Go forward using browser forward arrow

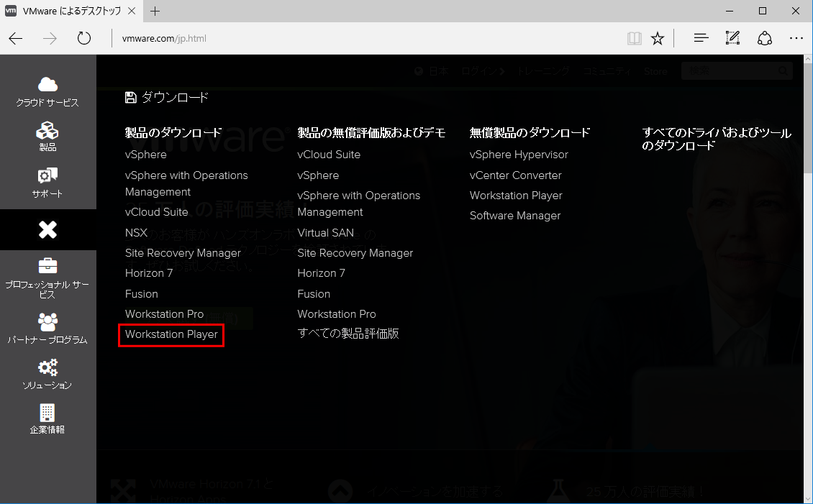coord(50,38)
